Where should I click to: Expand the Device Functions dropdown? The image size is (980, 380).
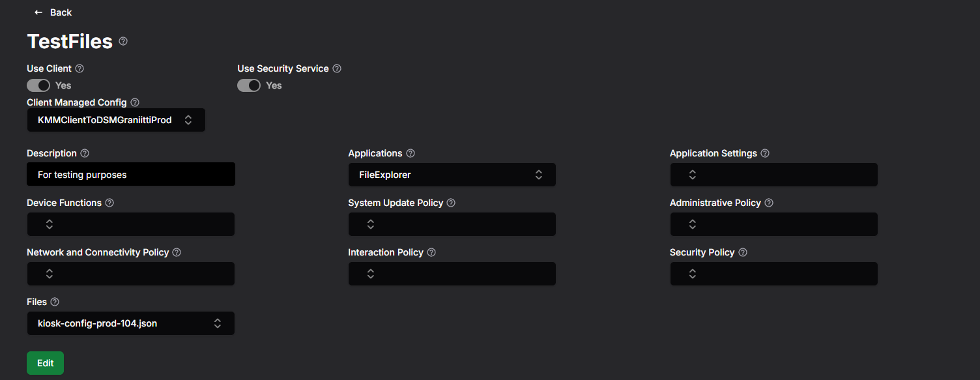click(130, 224)
